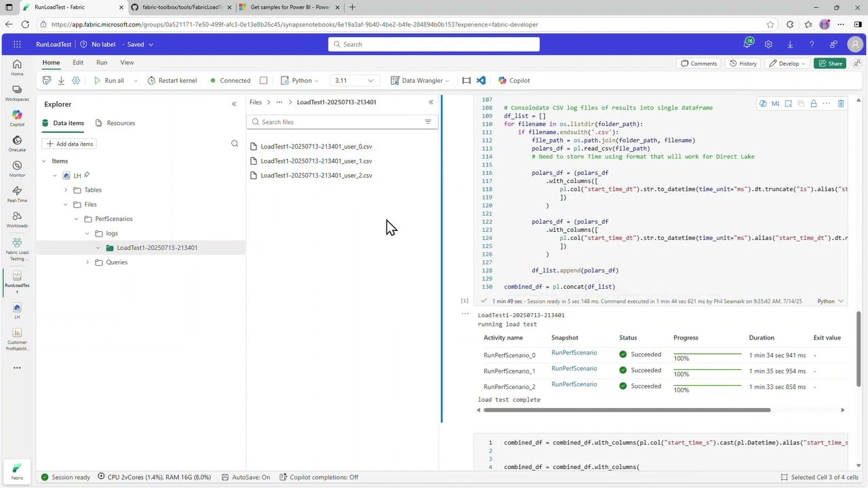
Task: Open OneLake in the left navigation
Action: click(17, 144)
